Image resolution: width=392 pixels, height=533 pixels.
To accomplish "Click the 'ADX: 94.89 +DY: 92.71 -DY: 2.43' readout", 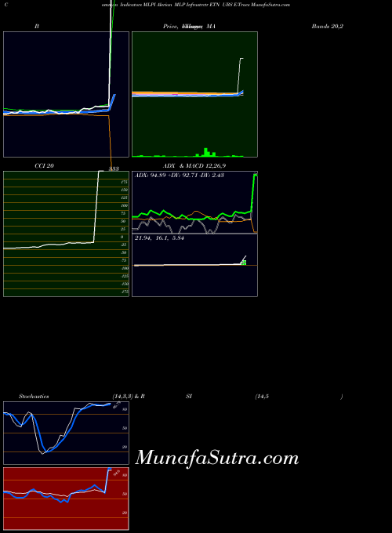I will click(180, 176).
